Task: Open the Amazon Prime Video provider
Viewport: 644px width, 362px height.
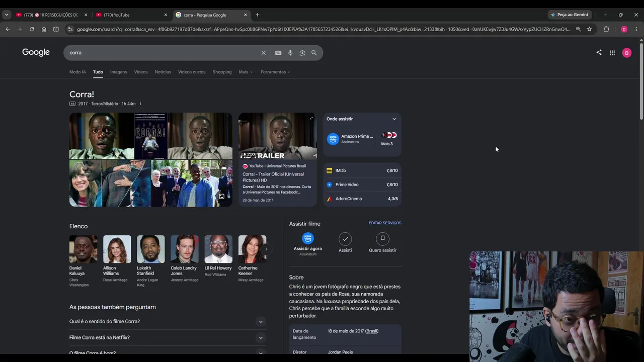Action: coord(350,139)
